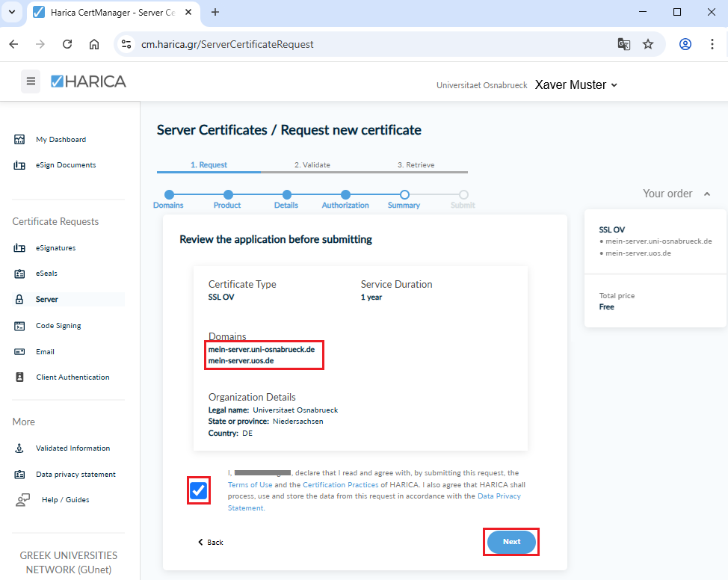This screenshot has height=580, width=728.
Task: Go to eSignatures requests
Action: tap(56, 248)
